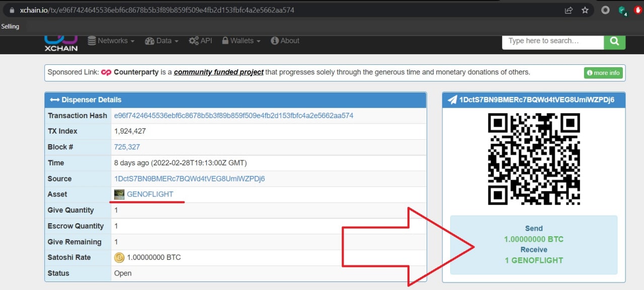Click the search input field
This screenshot has height=290, width=644.
(x=553, y=41)
